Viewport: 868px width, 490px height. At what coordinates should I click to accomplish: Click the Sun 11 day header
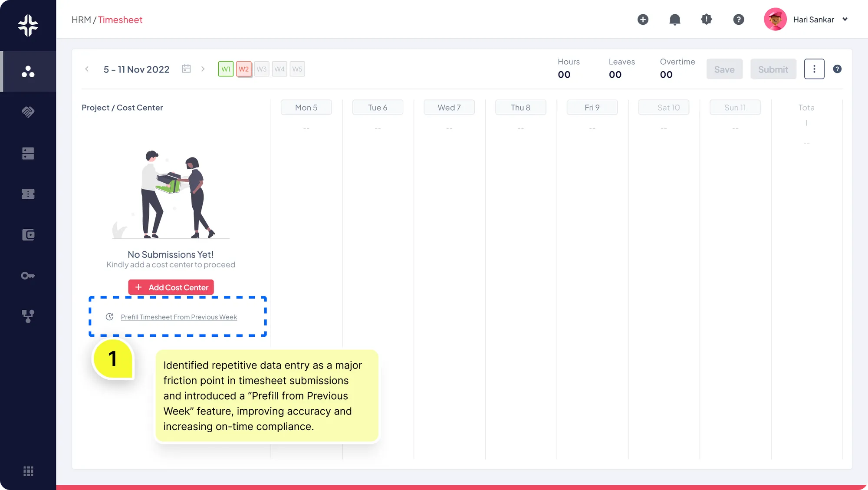coord(735,107)
